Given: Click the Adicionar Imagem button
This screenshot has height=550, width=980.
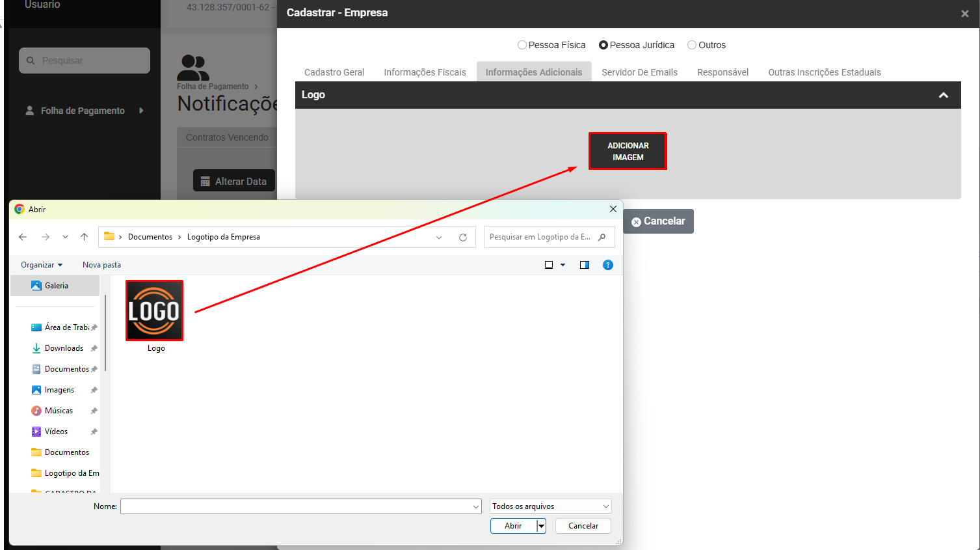Looking at the screenshot, I should click(628, 151).
